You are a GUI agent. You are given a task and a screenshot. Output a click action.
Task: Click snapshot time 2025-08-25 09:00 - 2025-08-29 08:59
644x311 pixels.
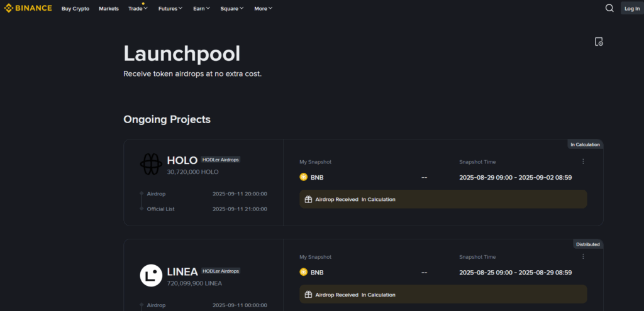coord(516,273)
